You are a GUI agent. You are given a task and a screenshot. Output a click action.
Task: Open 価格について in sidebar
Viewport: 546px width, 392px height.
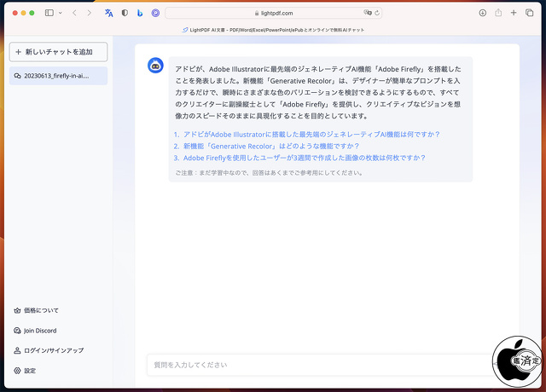(36, 310)
